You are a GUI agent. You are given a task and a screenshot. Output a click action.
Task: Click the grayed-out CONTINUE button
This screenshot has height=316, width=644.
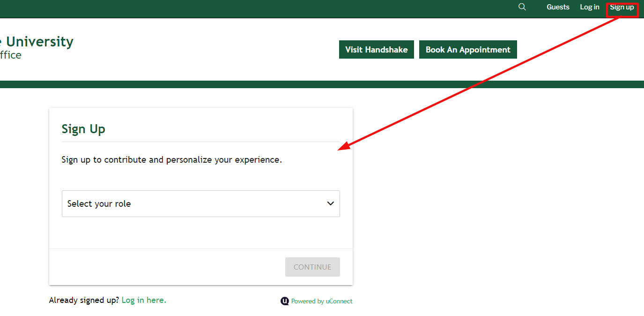tap(312, 267)
